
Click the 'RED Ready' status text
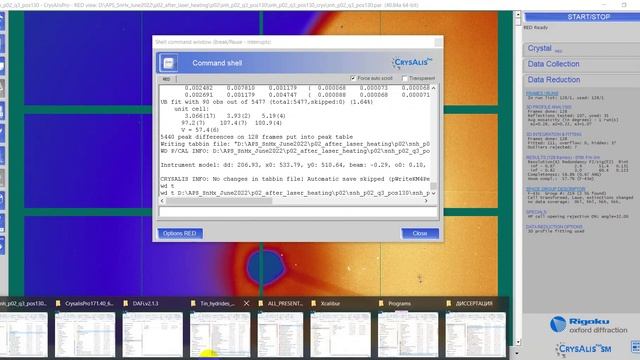point(536,27)
